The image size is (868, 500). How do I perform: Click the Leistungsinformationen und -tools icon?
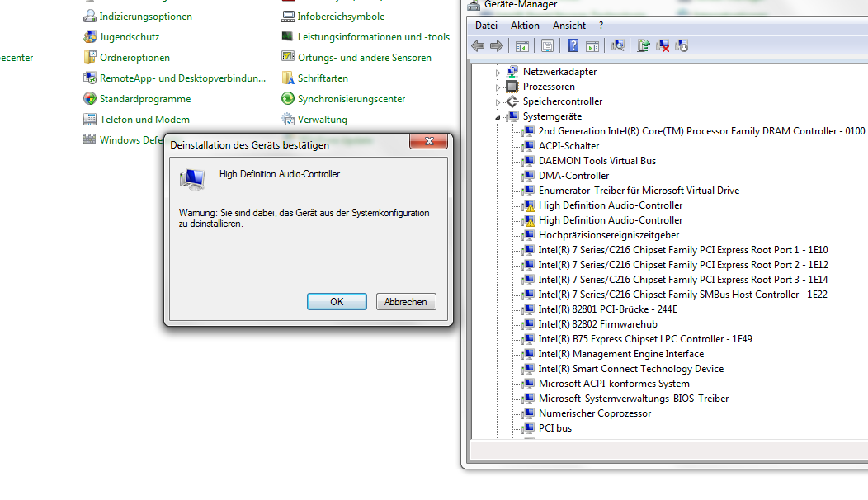(x=288, y=37)
